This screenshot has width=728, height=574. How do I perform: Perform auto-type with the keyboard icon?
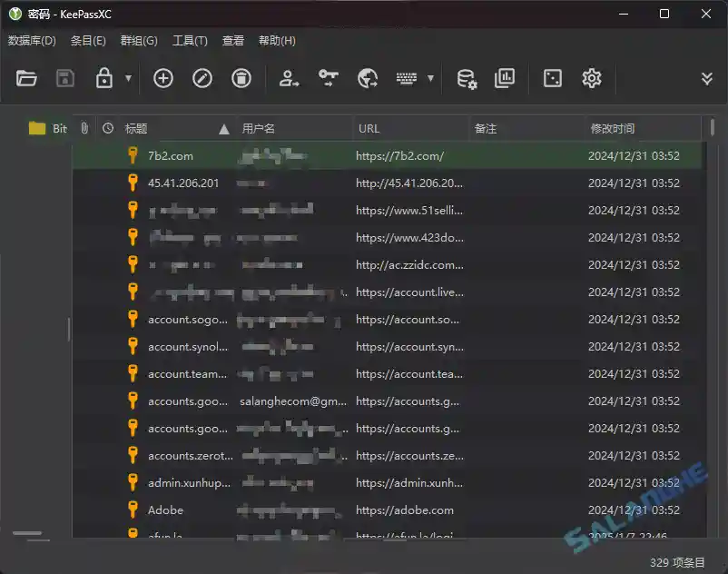coord(408,78)
